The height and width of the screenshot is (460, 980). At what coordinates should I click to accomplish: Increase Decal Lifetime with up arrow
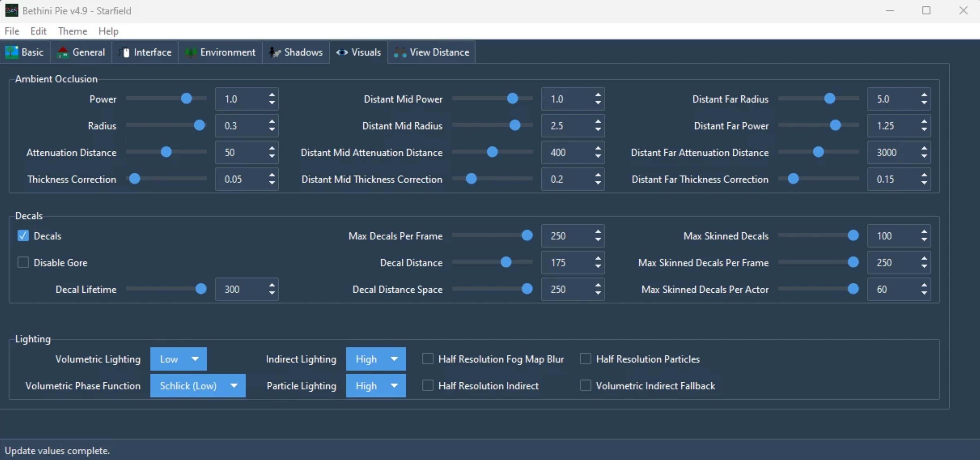[x=272, y=285]
